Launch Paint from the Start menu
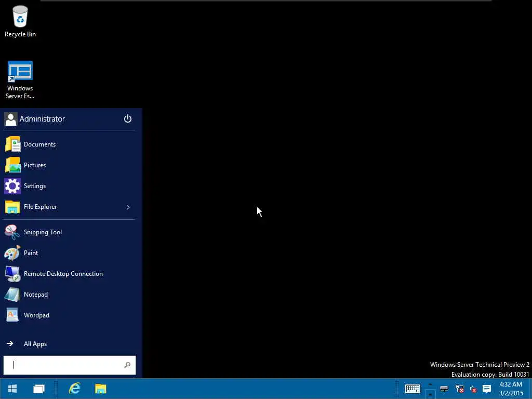Viewport: 532px width, 399px height. click(69, 253)
